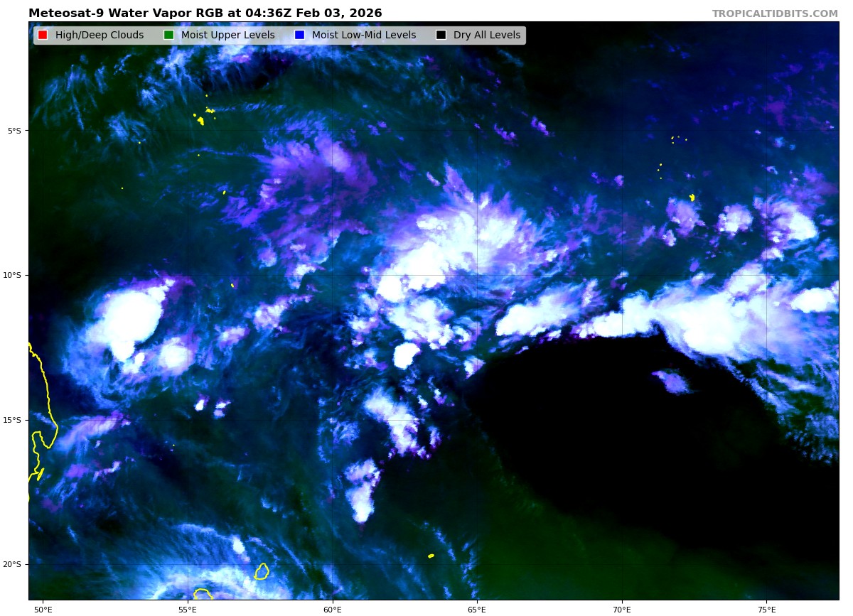Select the "Moist Upper Levels" legend text
This screenshot has height=616, width=853.
[x=227, y=36]
